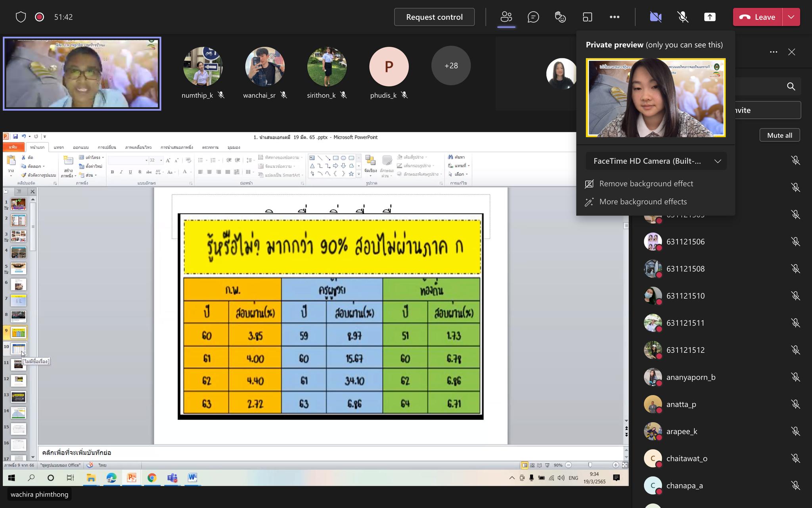The image size is (812, 508).
Task: Mute participant anatta_p's microphone
Action: pos(795,404)
